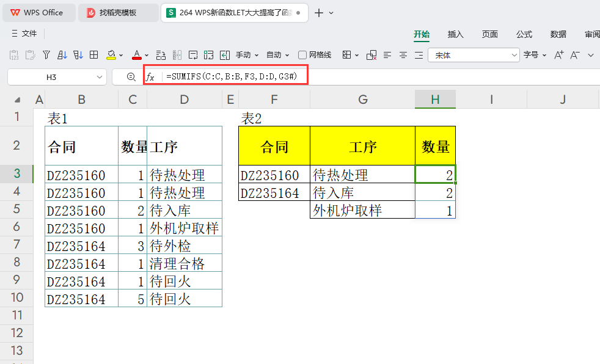Click the SUMIFS formula in formula bar
This screenshot has width=600, height=364.
232,76
